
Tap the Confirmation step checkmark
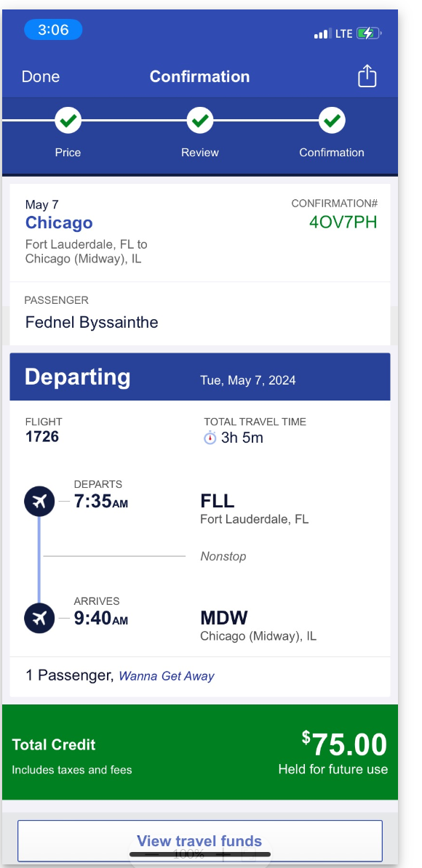click(332, 120)
